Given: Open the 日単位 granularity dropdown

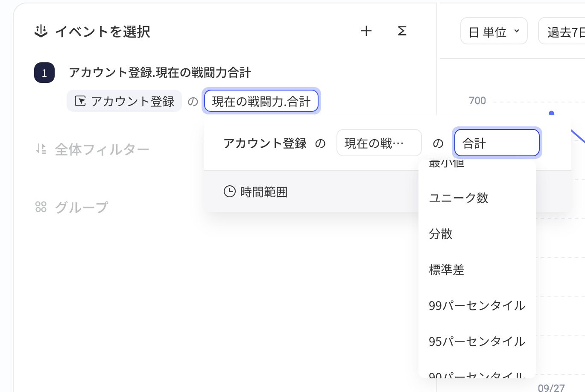Looking at the screenshot, I should [x=494, y=31].
